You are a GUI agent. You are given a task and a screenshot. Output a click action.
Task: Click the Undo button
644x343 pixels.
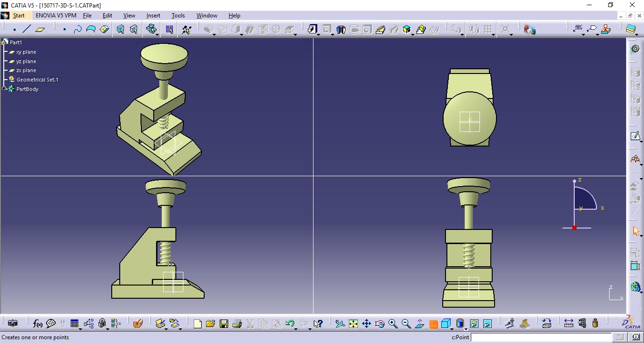pyautogui.click(x=289, y=324)
